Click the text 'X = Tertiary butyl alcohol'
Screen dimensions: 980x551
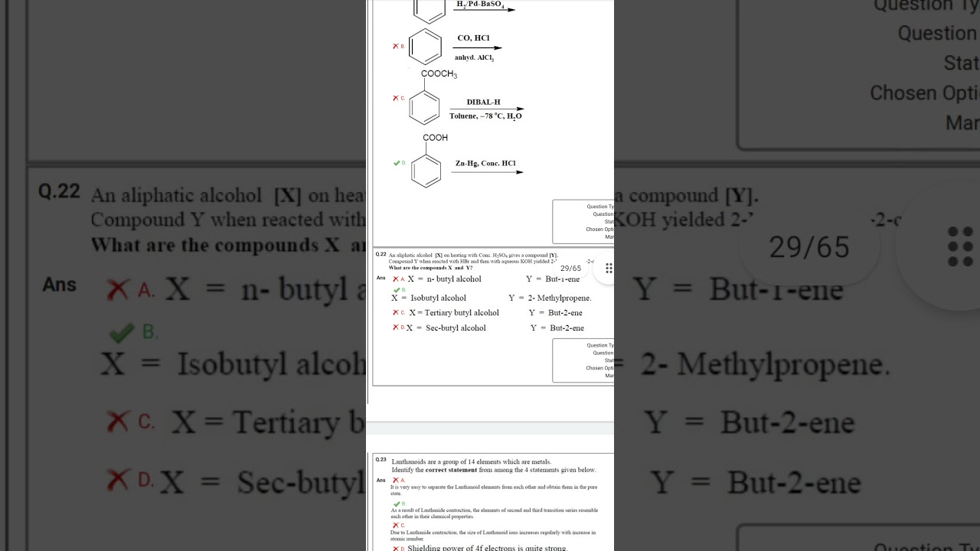[454, 312]
